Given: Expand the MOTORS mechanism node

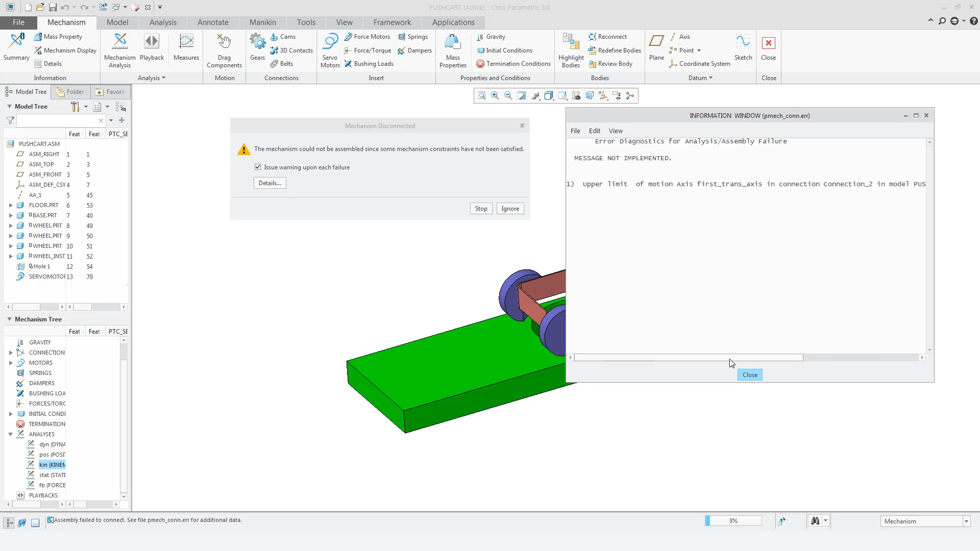Looking at the screenshot, I should (x=11, y=363).
